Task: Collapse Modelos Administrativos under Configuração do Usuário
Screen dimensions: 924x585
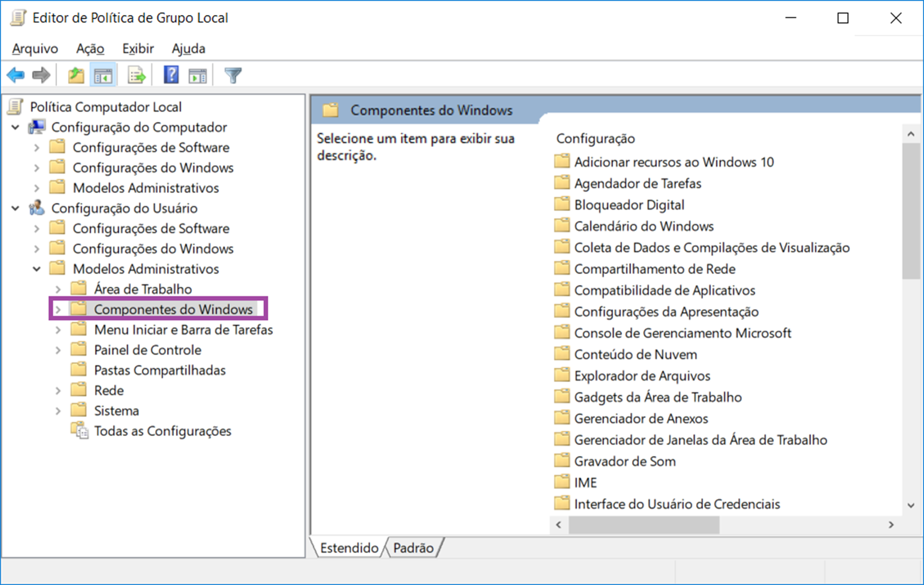Action: (x=37, y=269)
